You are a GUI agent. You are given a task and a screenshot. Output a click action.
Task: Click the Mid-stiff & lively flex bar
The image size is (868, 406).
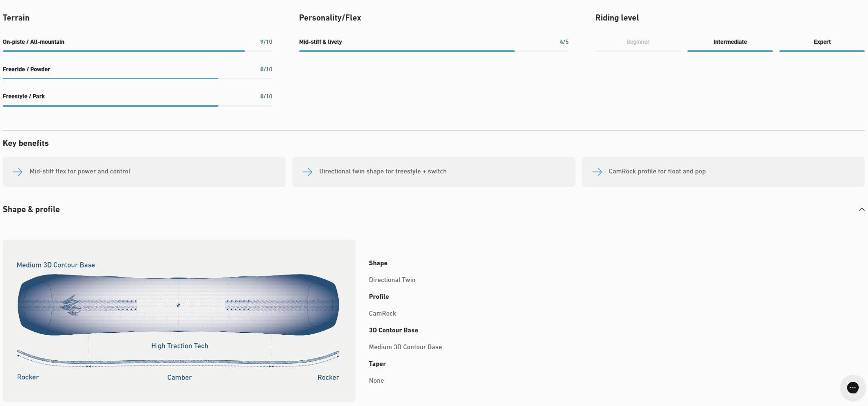(x=434, y=51)
